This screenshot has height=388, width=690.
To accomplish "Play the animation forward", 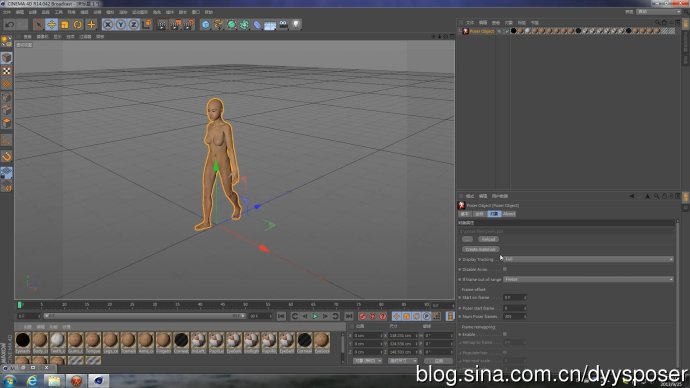I will (315, 316).
